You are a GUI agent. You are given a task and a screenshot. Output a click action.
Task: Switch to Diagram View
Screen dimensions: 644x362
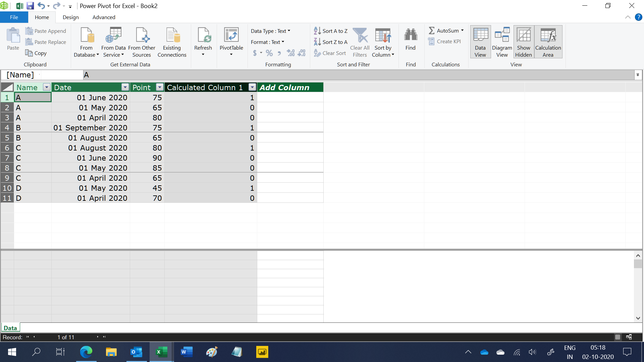502,42
